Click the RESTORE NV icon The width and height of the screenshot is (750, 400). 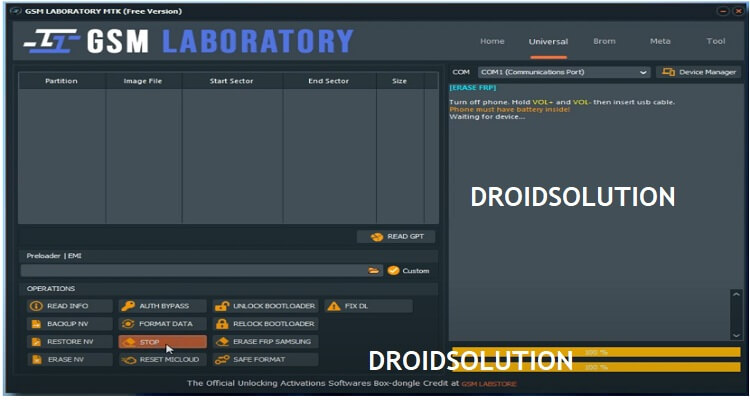point(36,342)
